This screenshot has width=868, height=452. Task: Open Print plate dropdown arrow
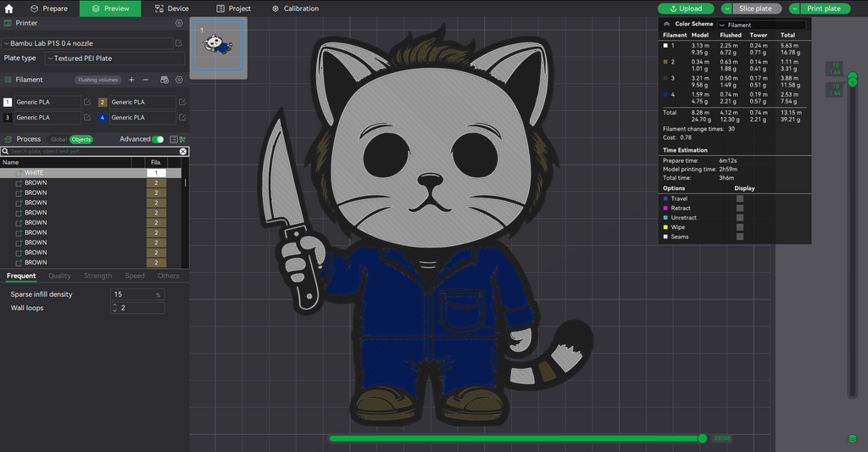[794, 8]
